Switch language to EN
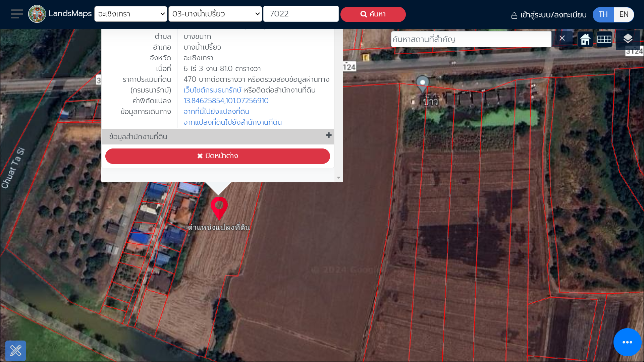 pyautogui.click(x=624, y=14)
